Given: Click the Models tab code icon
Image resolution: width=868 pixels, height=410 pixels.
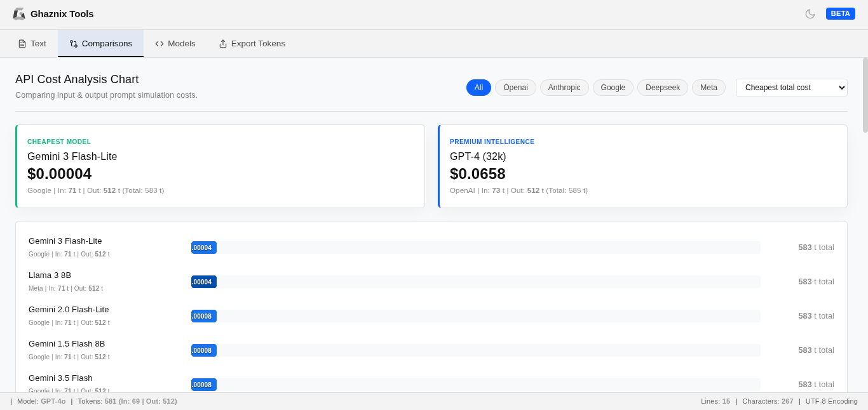Looking at the screenshot, I should 159,44.
